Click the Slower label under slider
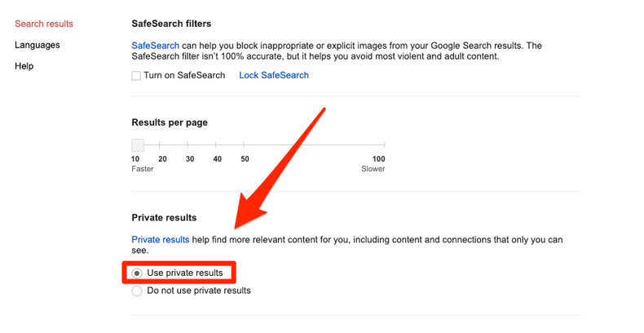Screen dimensions: 644x333 [373, 169]
